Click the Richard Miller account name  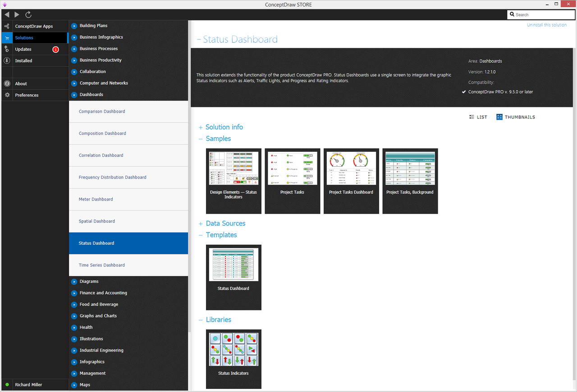coord(28,385)
